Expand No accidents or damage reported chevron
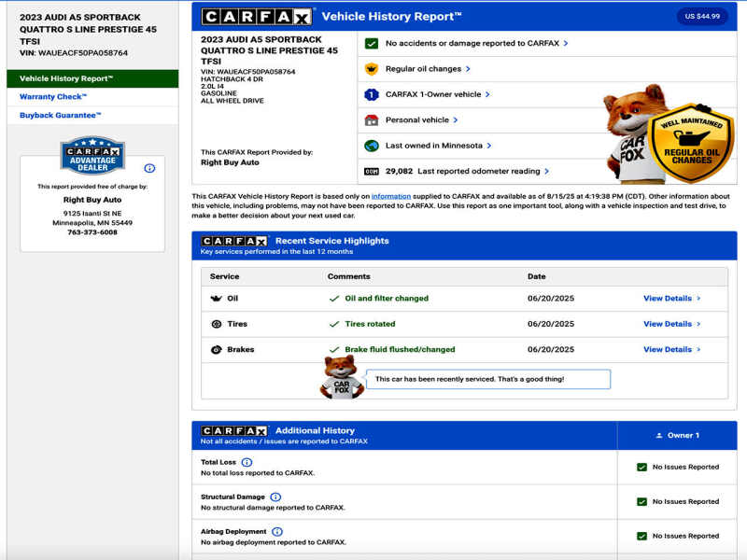 coord(566,43)
